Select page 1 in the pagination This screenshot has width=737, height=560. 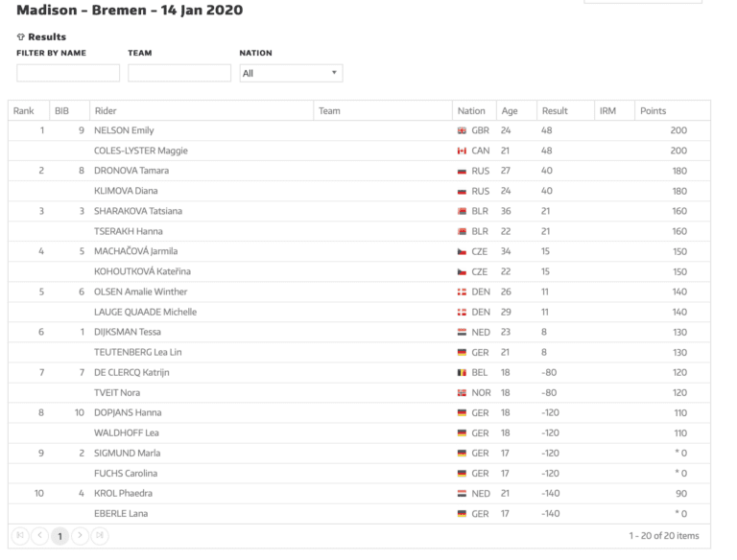[x=59, y=536]
